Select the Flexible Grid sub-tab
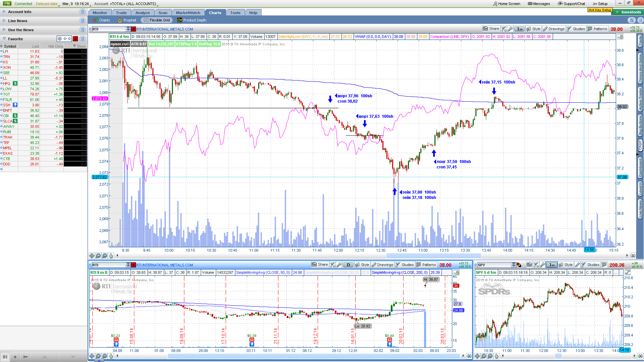The height and width of the screenshot is (362, 644). pyautogui.click(x=157, y=20)
